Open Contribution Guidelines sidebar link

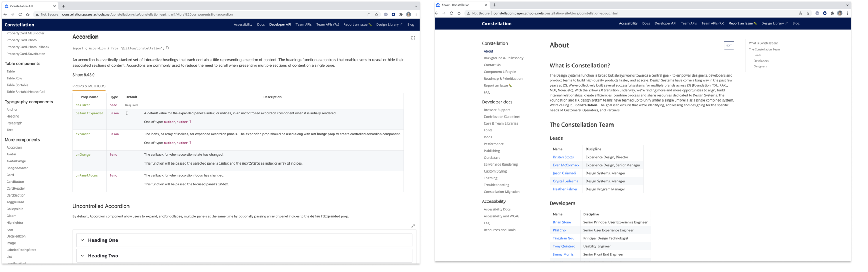point(502,117)
